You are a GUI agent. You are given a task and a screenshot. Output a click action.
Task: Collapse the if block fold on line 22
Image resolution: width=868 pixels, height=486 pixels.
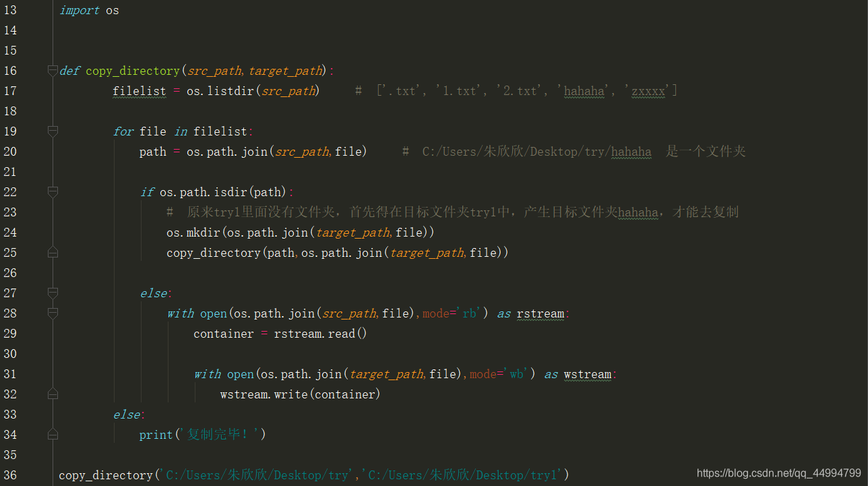53,192
